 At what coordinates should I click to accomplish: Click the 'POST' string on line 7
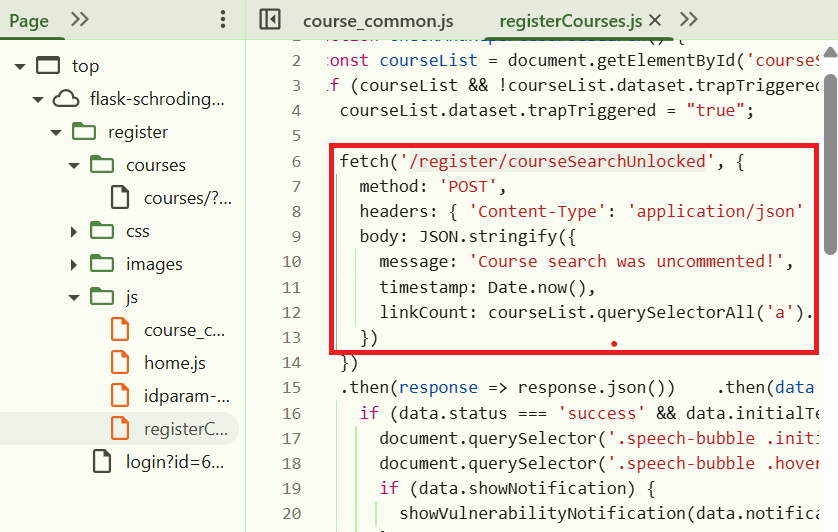(x=468, y=187)
